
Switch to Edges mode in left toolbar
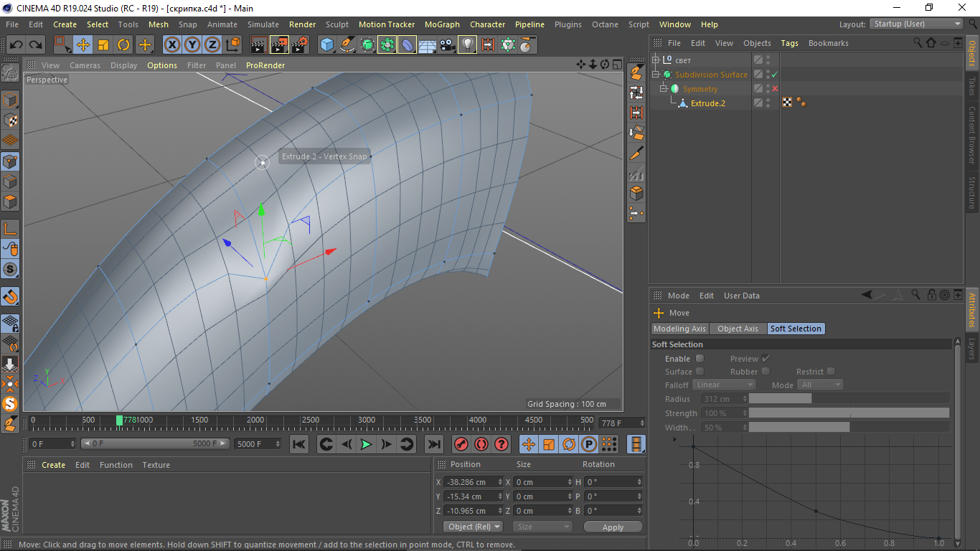(x=10, y=182)
